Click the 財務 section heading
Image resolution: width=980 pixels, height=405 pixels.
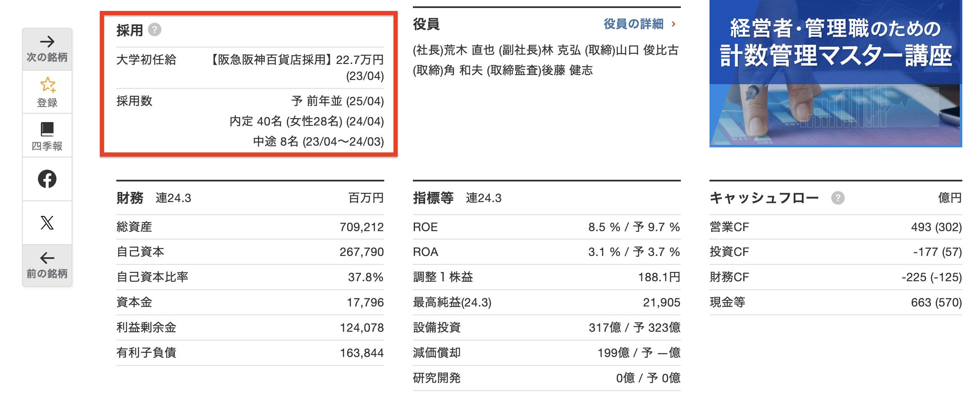click(130, 198)
